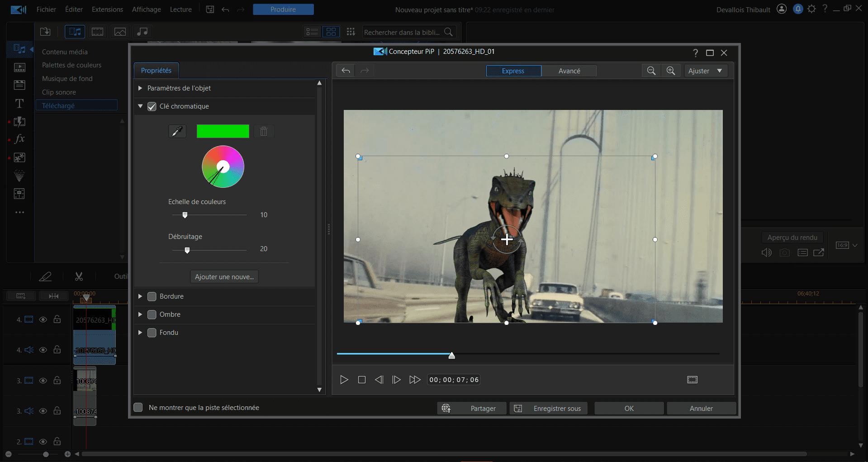
Task: Check Ne montrer que la piste sélectionnée
Action: click(138, 408)
